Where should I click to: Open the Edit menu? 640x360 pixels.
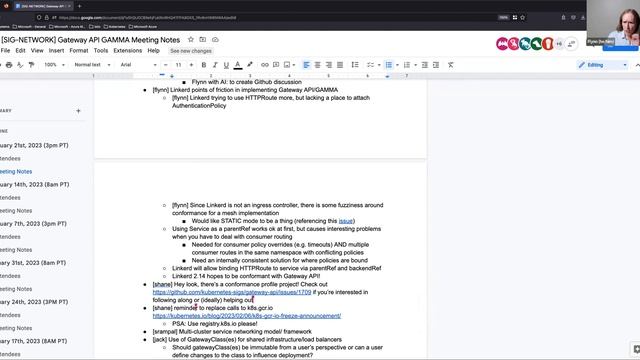point(20,51)
